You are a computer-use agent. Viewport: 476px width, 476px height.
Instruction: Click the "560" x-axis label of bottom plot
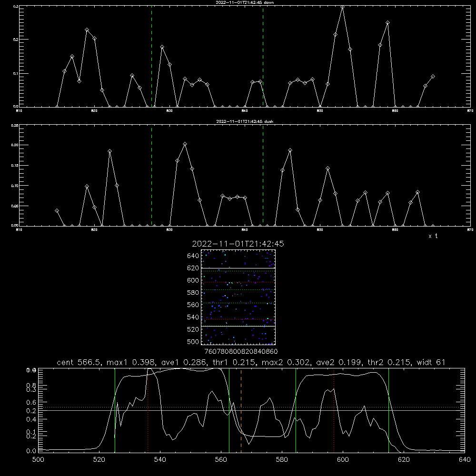coord(221,460)
